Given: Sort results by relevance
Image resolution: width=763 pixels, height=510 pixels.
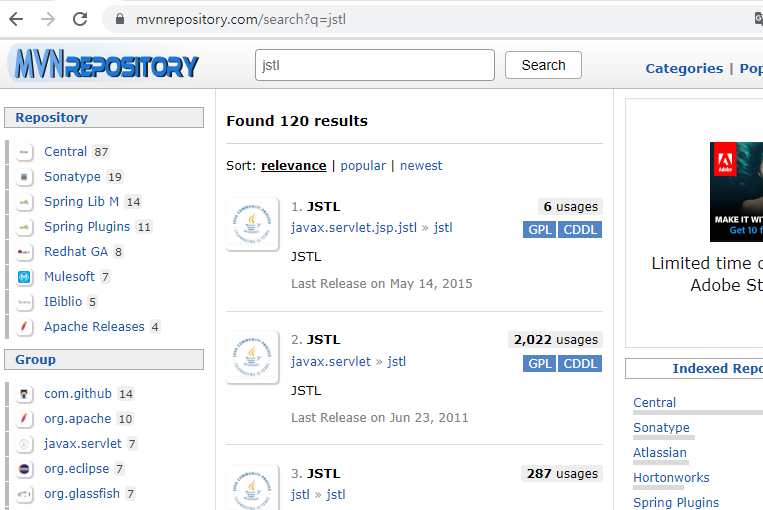Looking at the screenshot, I should coord(293,166).
